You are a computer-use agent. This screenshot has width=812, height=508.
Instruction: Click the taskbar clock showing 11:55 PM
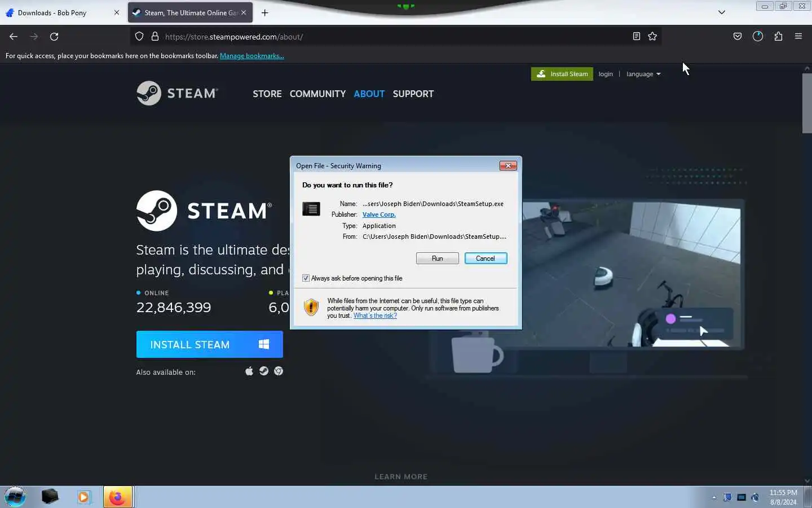point(783,497)
